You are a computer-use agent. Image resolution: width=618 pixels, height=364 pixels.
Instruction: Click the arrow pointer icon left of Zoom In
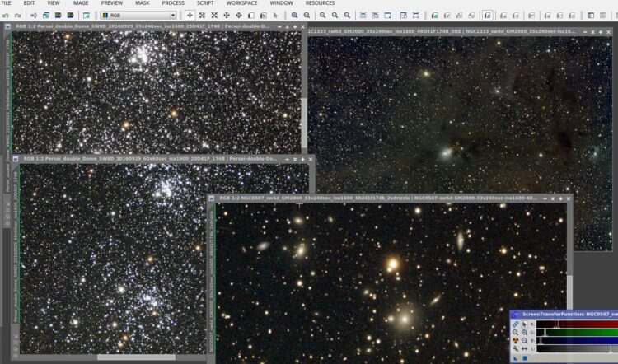tap(275, 16)
